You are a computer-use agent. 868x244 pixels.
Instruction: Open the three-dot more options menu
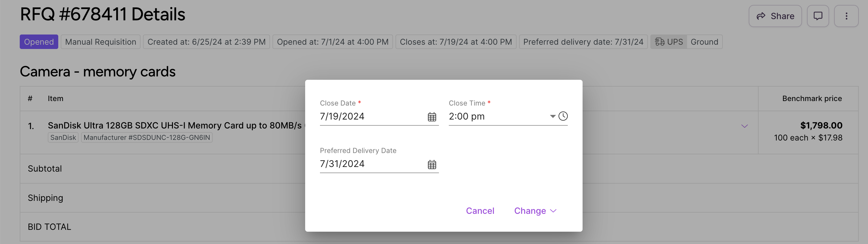coord(846,16)
